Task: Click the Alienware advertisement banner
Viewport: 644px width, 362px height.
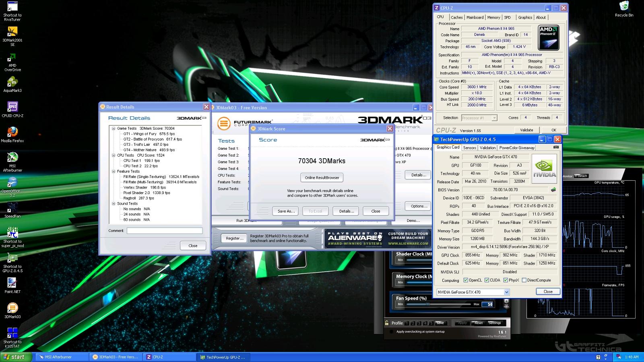Action: point(377,238)
